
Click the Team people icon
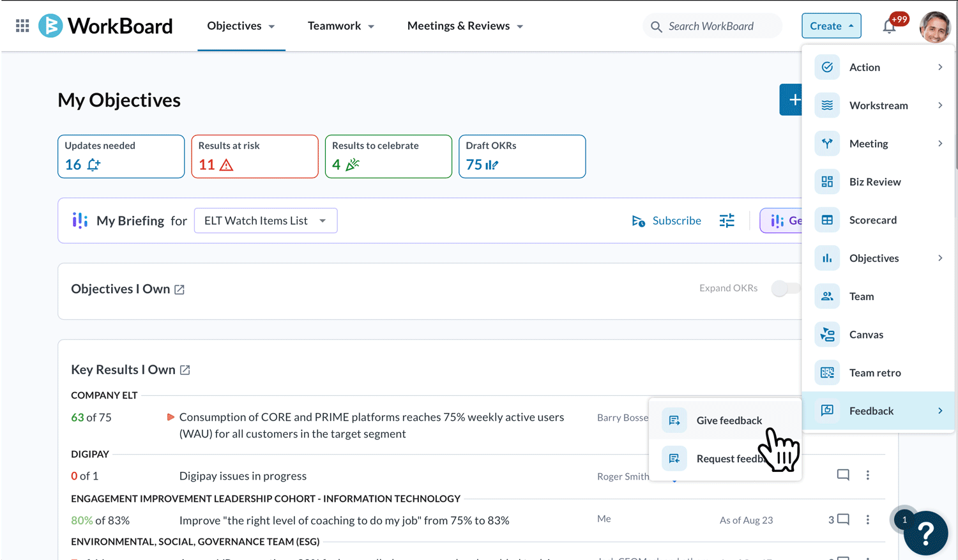pos(827,296)
